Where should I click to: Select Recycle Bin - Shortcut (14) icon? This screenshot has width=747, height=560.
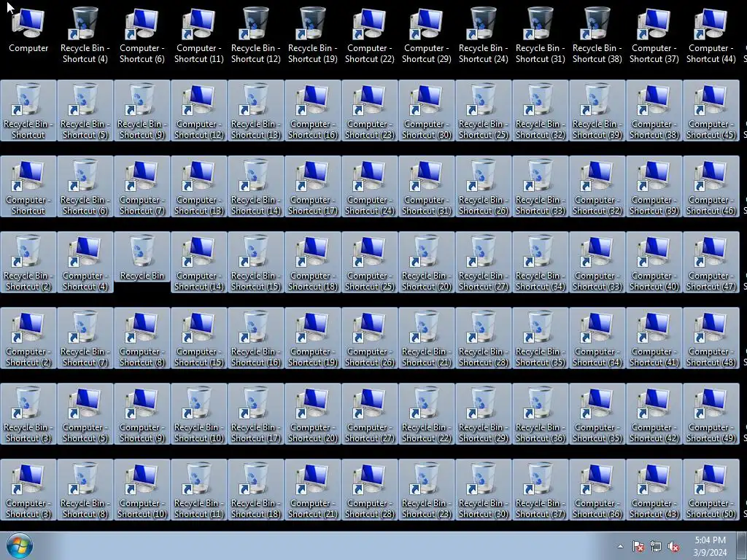pyautogui.click(x=256, y=186)
